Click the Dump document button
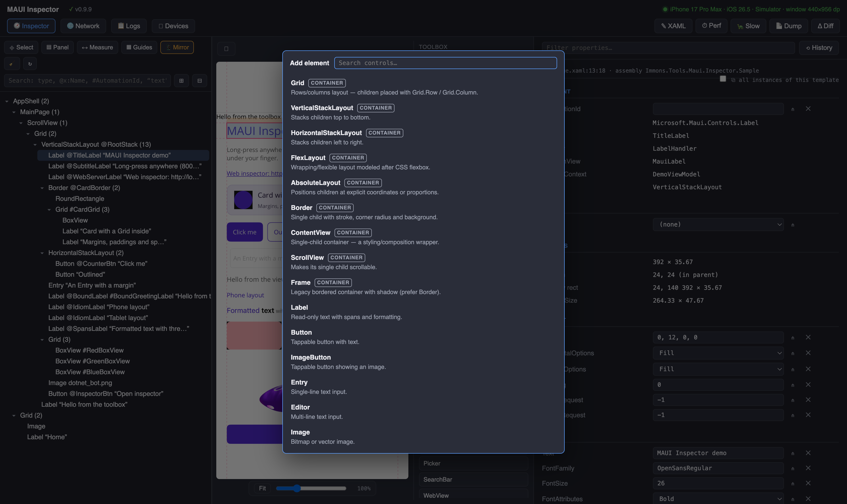Image resolution: width=847 pixels, height=504 pixels. (789, 26)
